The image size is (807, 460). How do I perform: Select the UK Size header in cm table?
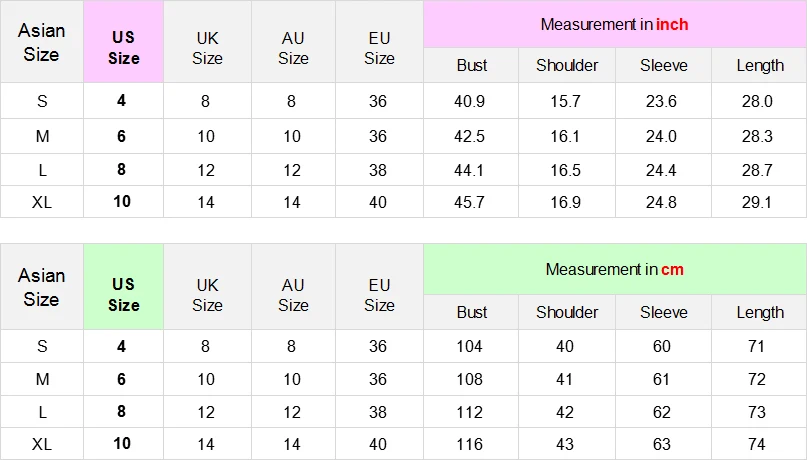(207, 295)
